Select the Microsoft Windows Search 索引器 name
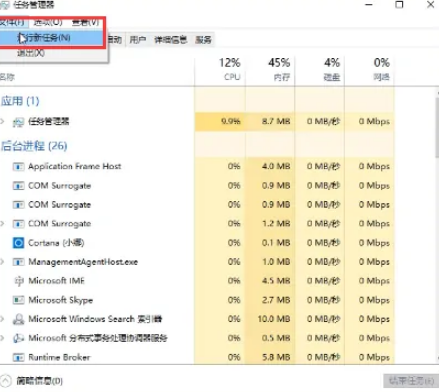Viewport: 439px width, 392px height. click(95, 319)
